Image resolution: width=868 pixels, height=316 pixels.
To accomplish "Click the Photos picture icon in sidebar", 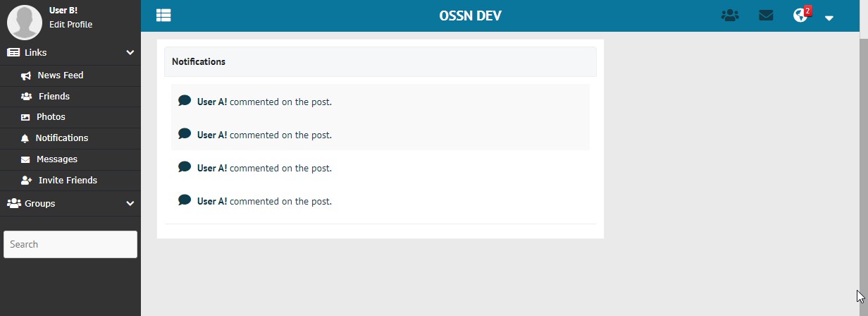I will [26, 117].
